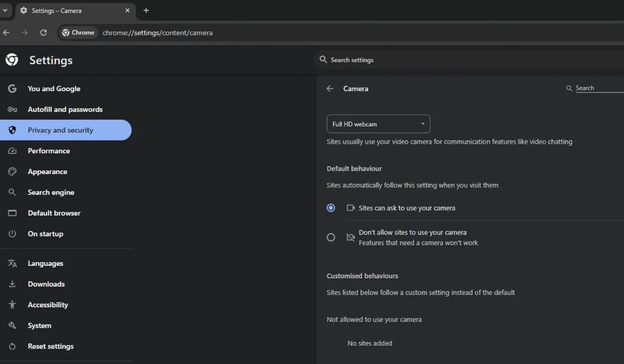Open a new tab with the plus button
Screen dimensions: 624x364
tap(146, 10)
